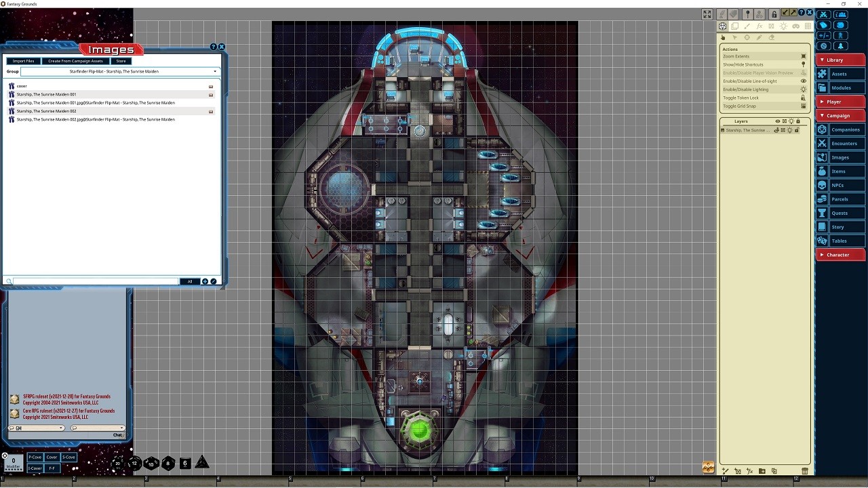
Task: Toggle Enable/Disable Lighting action
Action: tap(765, 89)
